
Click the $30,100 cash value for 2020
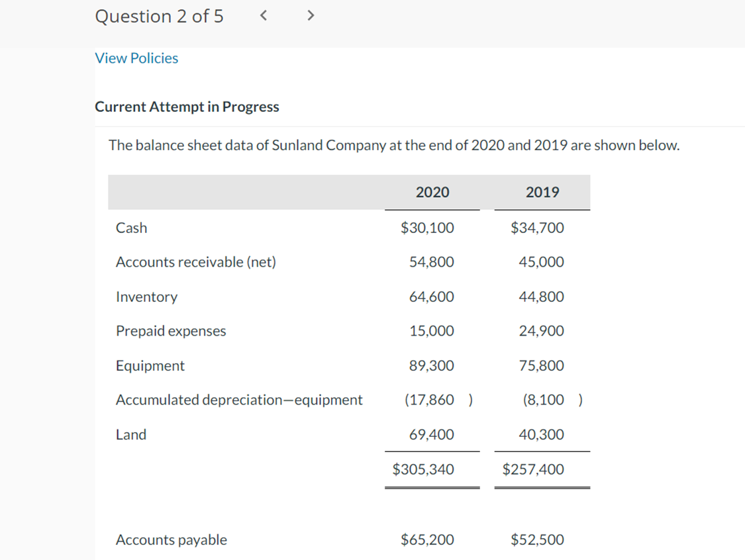(427, 228)
